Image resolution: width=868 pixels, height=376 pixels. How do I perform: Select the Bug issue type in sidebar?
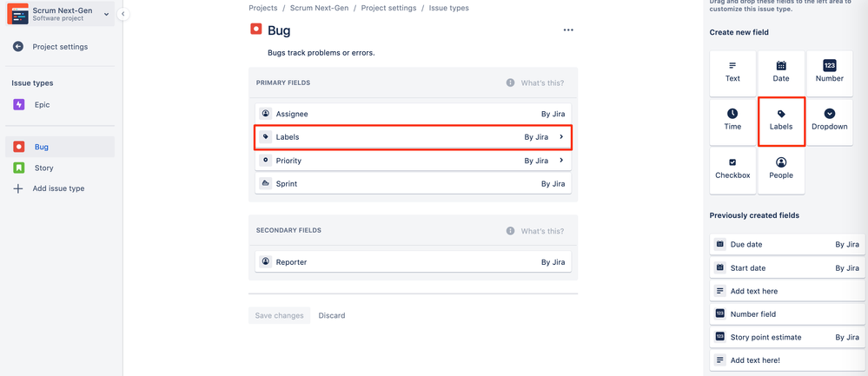tap(60, 147)
